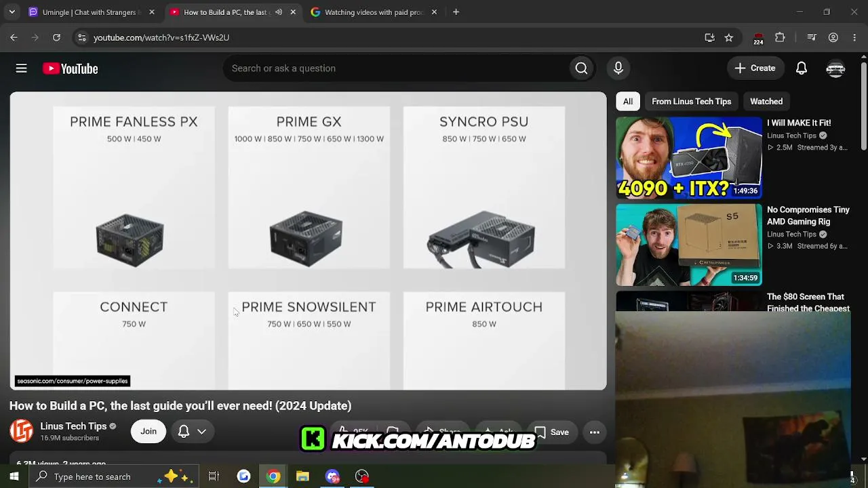The height and width of the screenshot is (488, 868).
Task: Open a new browser tab
Action: [456, 12]
